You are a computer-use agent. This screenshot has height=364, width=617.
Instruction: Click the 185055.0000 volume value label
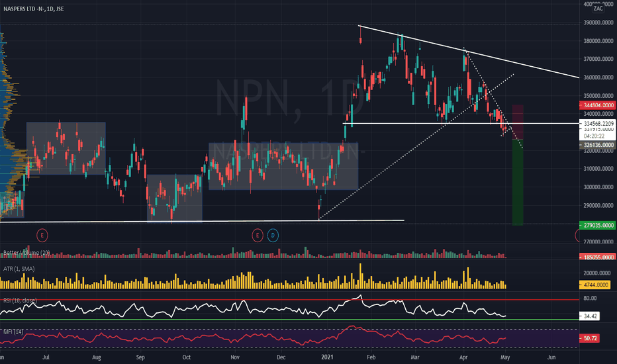coord(598,257)
